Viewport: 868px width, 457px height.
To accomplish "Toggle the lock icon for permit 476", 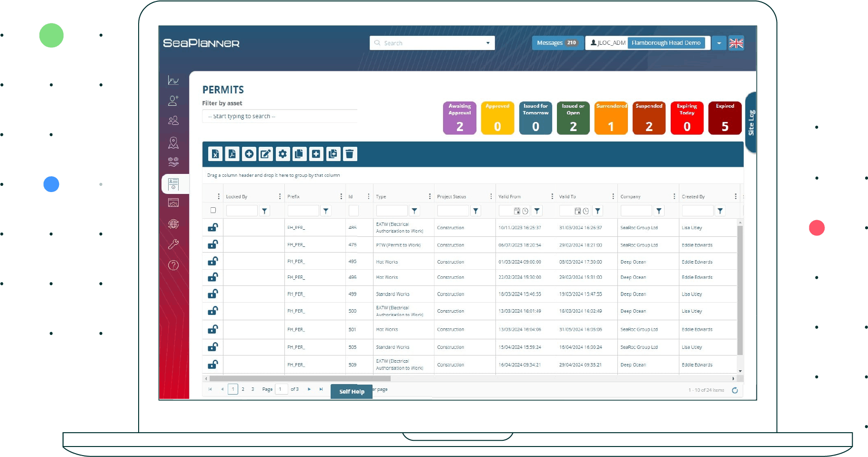I will [x=213, y=244].
